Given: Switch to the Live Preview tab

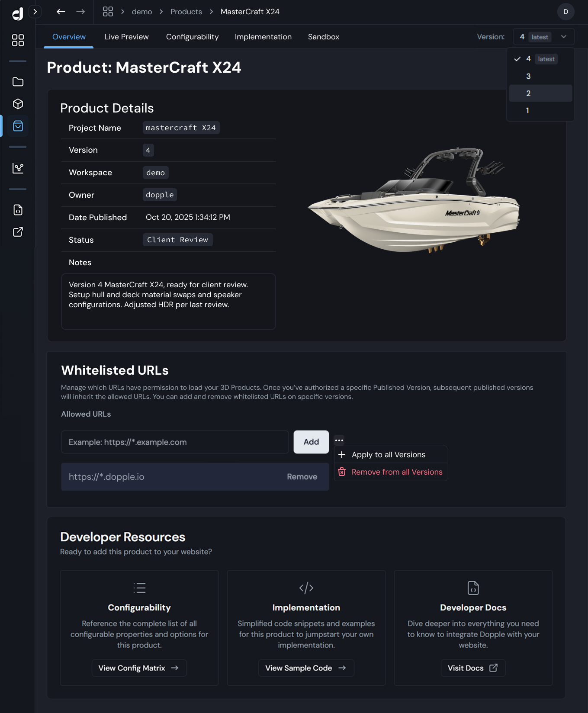Looking at the screenshot, I should [x=126, y=37].
